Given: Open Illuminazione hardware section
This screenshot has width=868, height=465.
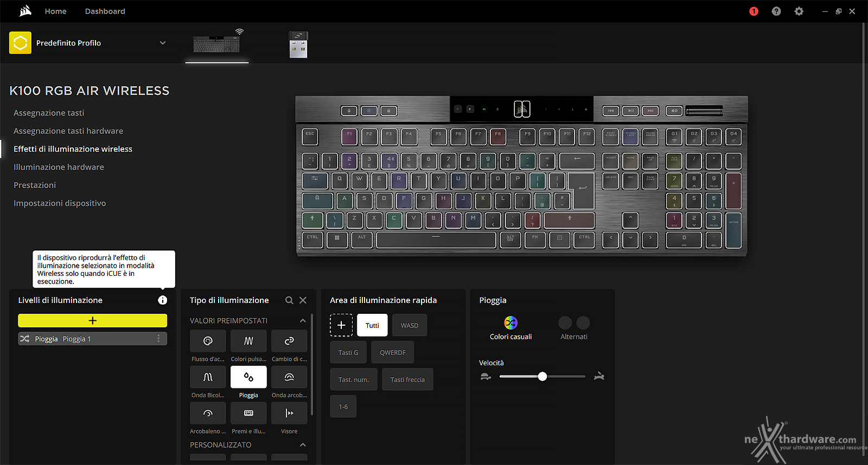Looking at the screenshot, I should pyautogui.click(x=59, y=167).
